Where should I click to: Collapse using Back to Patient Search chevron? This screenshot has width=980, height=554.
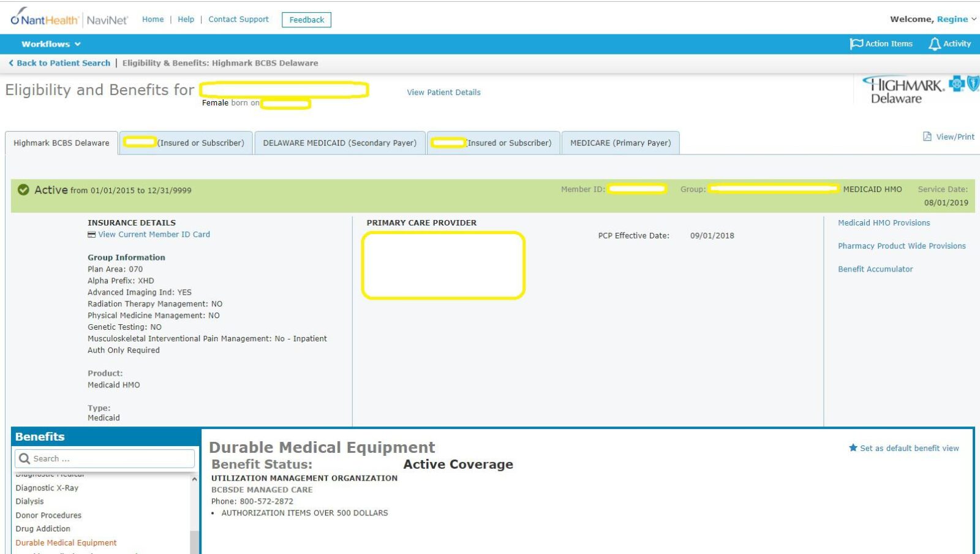(10, 63)
